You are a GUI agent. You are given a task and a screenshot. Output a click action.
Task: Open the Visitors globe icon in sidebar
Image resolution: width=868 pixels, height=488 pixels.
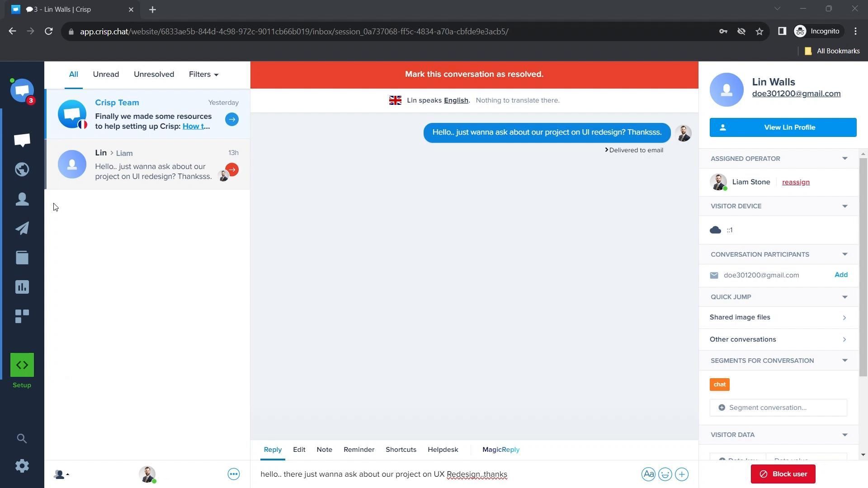[22, 169]
